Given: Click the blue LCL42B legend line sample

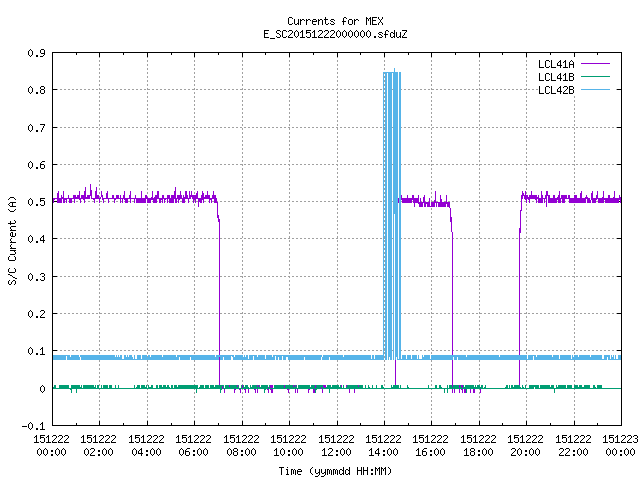Looking at the screenshot, I should pos(595,89).
